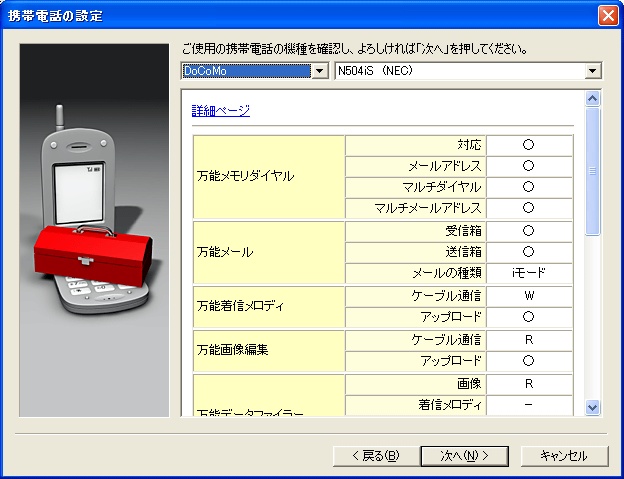Open the N504iS (NEC) model dropdown
624x479 pixels.
[x=592, y=71]
